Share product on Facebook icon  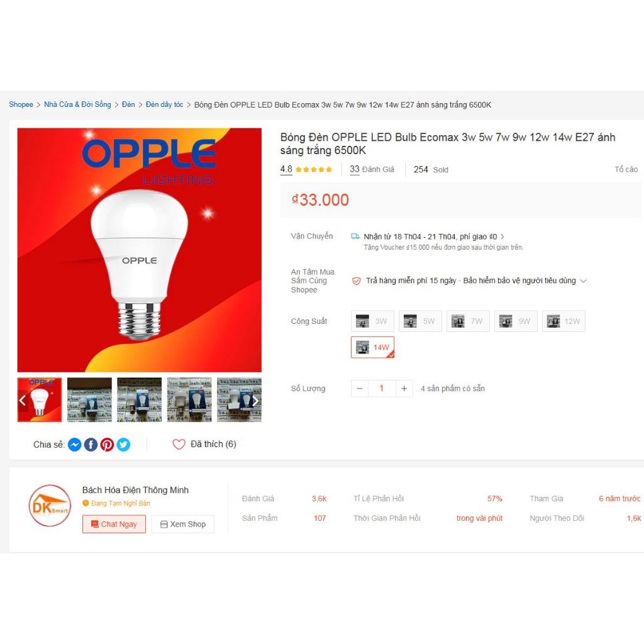pyautogui.click(x=91, y=445)
